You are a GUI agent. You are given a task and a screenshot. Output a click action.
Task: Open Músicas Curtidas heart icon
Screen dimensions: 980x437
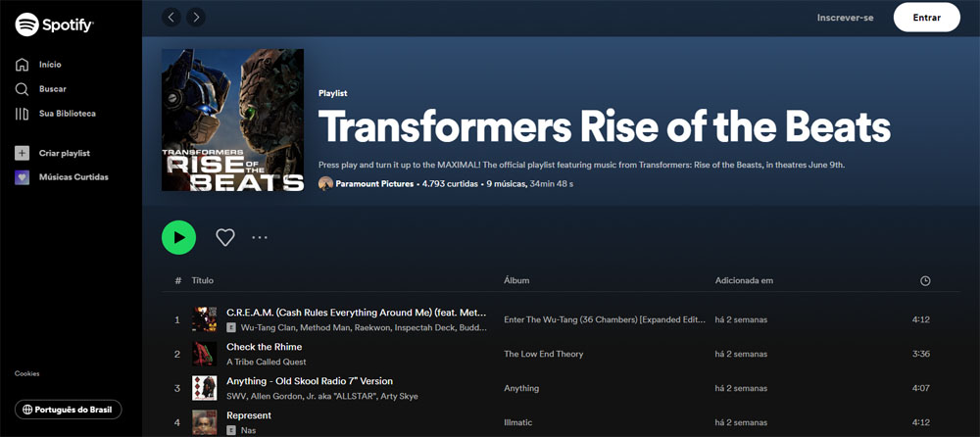22,177
